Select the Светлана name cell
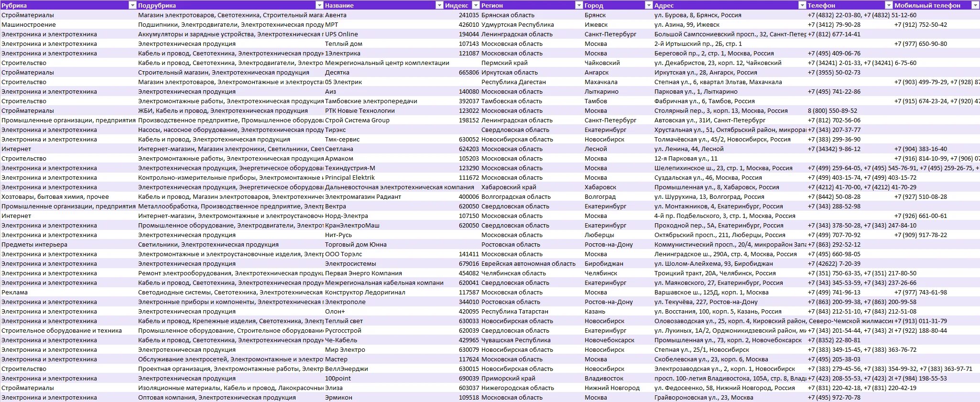The image size is (980, 402). tap(383, 149)
